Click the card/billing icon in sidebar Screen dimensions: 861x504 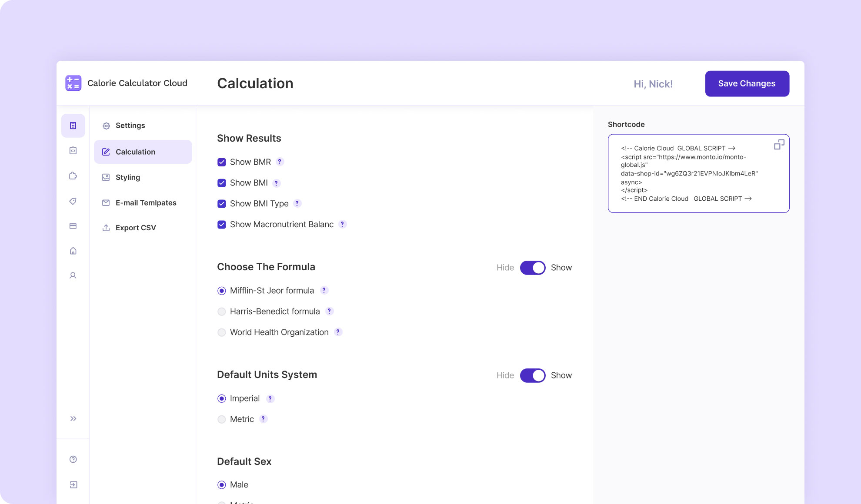tap(73, 225)
